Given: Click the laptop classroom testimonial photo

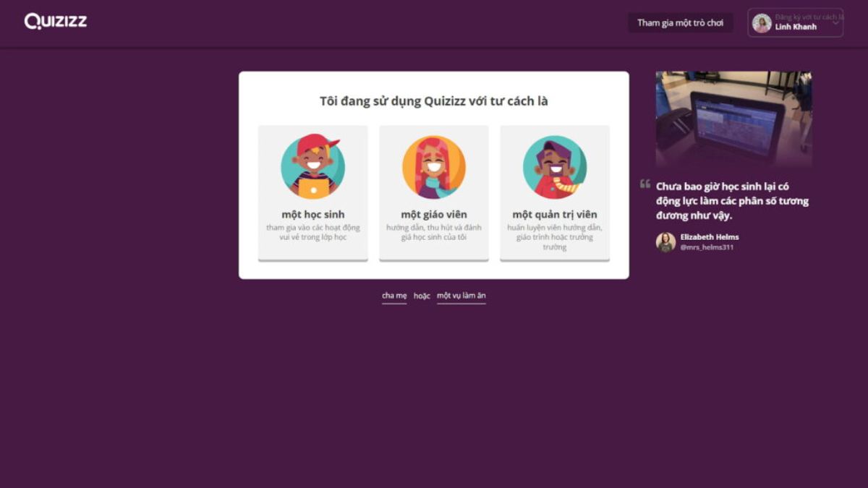Looking at the screenshot, I should 733,119.
